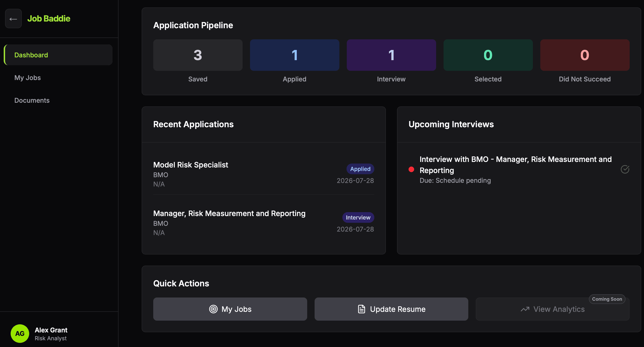Click BMO under Manager, Risk Measurement and Reporting
The height and width of the screenshot is (347, 644).
click(160, 223)
